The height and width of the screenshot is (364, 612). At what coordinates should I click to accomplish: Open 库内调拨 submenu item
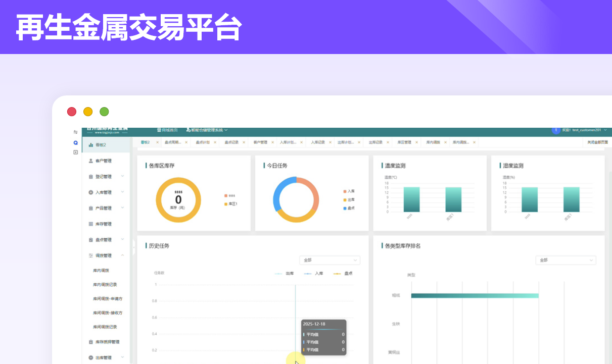tap(101, 271)
